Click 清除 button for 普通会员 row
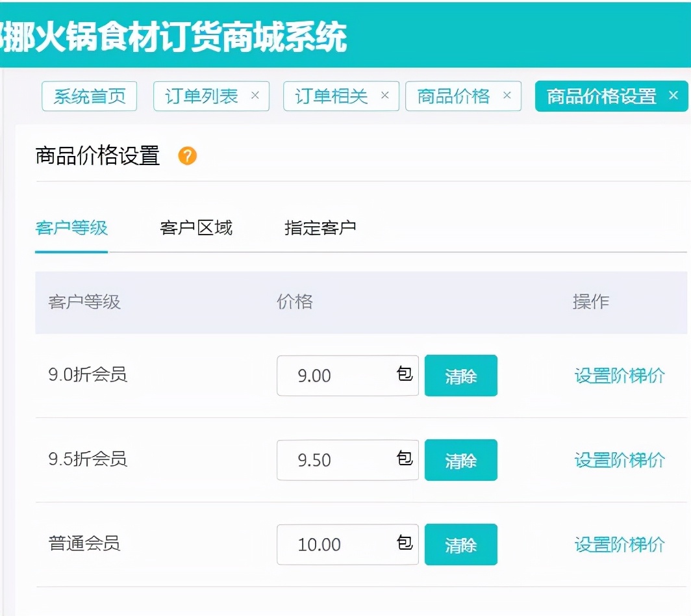691x616 pixels. 460,545
